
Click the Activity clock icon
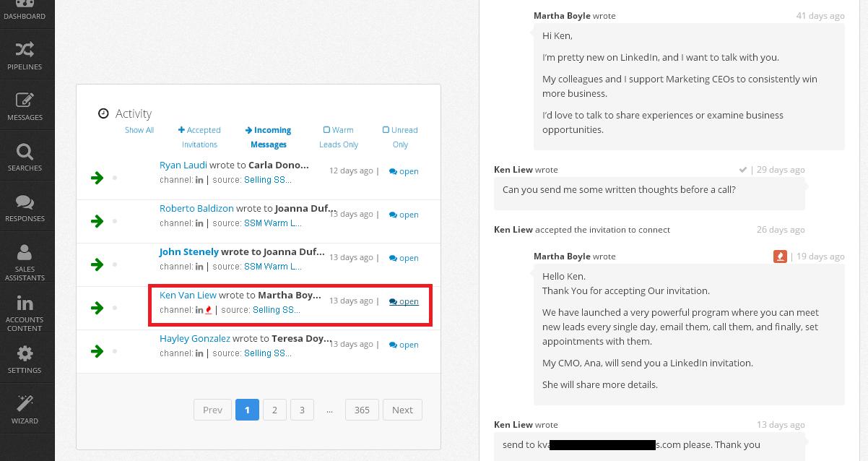point(103,113)
